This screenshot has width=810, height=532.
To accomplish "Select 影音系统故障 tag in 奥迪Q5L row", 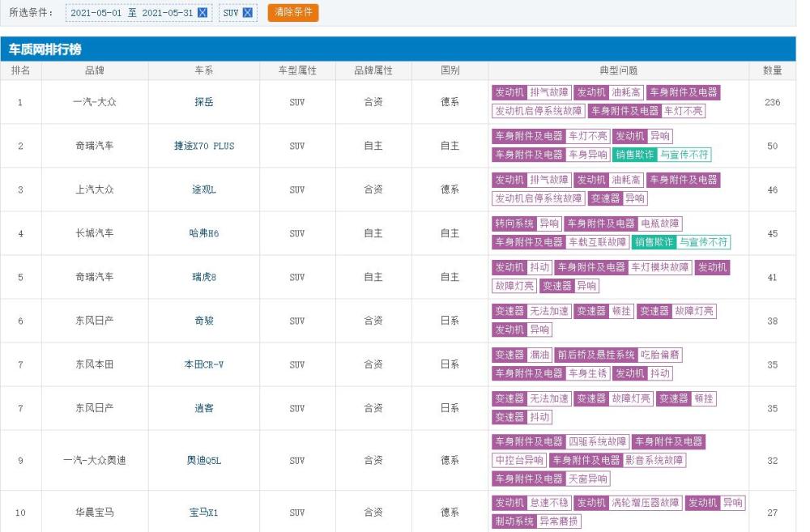I will tap(618, 460).
